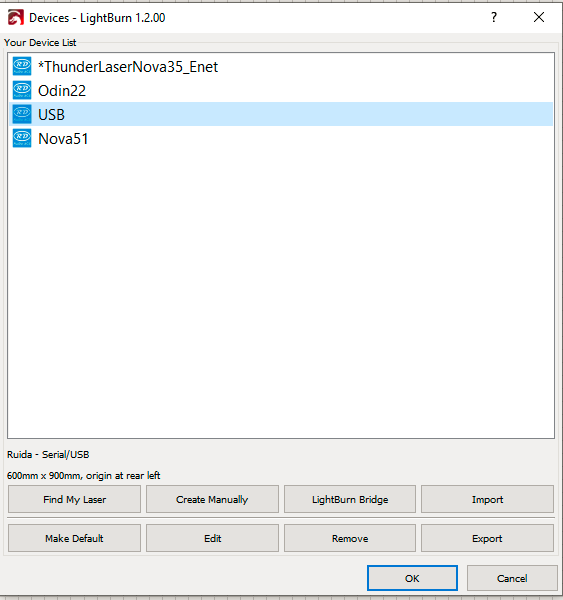Export the selected device

tap(487, 538)
